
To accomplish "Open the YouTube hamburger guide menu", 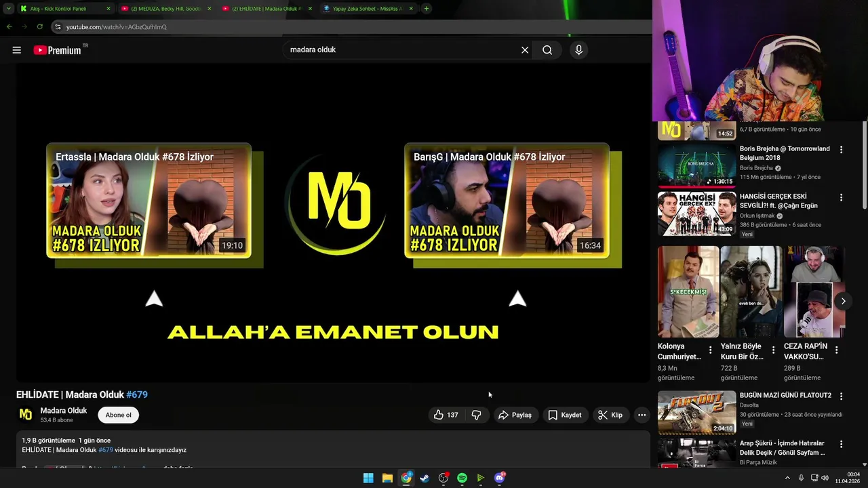I will click(x=17, y=49).
